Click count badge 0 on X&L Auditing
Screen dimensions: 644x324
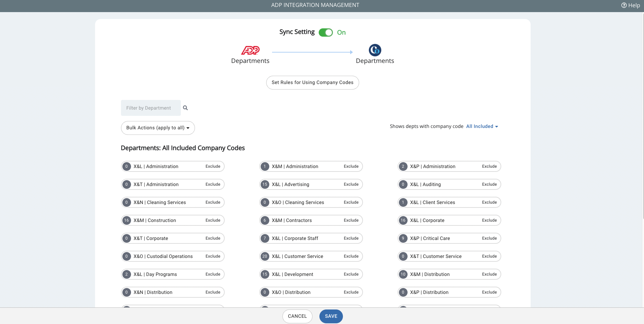click(x=403, y=184)
